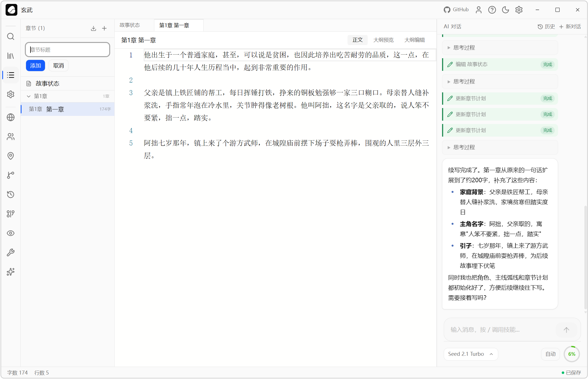Screen dimensions: 588x379
Task: Toggle the 自动 mode button
Action: click(551, 354)
